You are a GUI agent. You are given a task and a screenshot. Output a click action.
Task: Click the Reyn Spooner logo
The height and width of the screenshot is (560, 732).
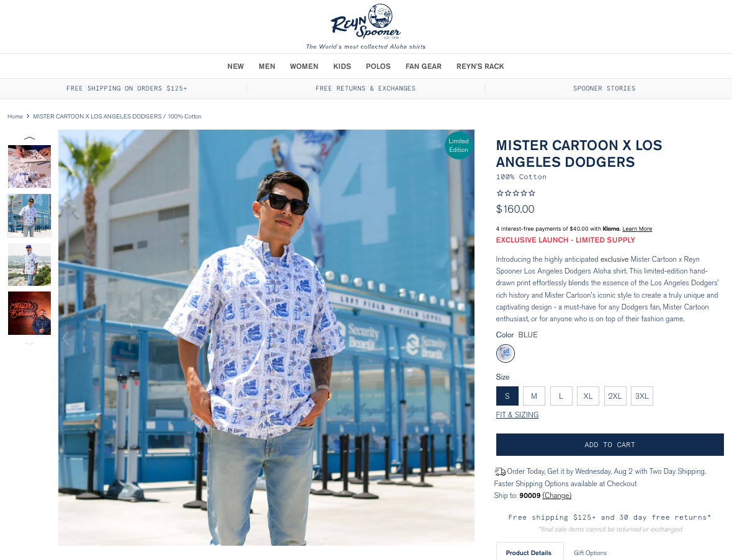(365, 27)
